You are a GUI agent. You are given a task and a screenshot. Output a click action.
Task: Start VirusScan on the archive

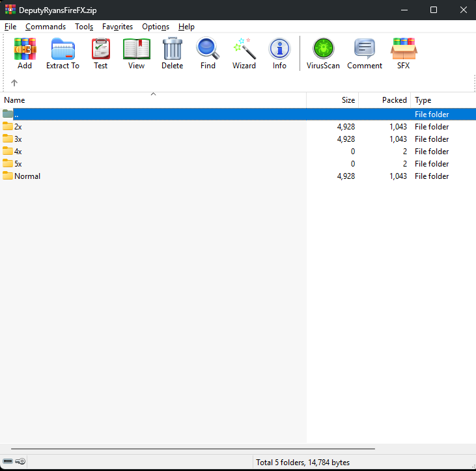pos(323,53)
